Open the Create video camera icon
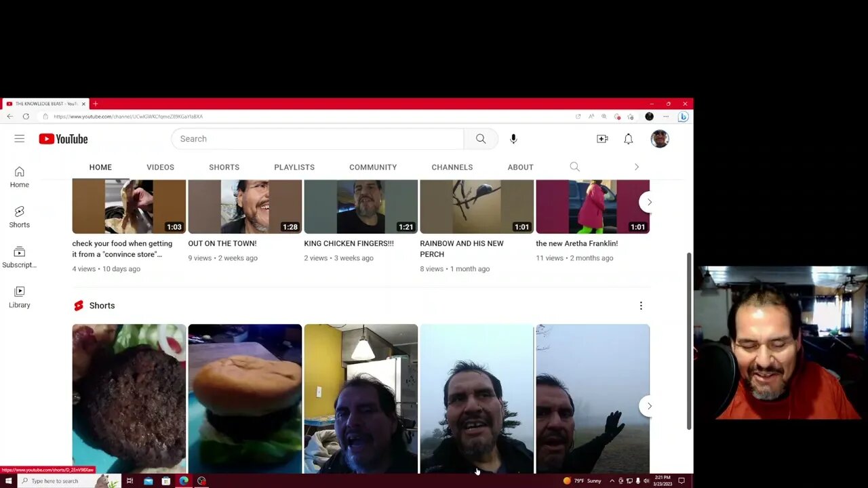Screen dimensions: 868x488 tap(602, 139)
